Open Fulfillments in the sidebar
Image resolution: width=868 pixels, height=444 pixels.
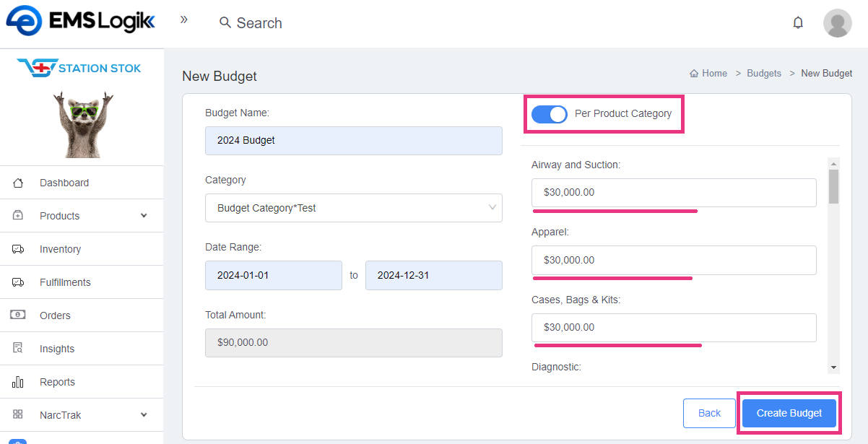click(x=65, y=282)
